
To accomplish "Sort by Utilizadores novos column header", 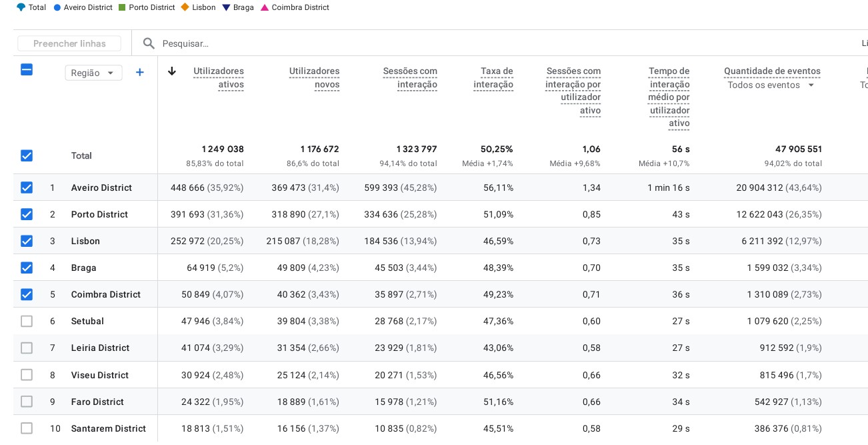I will 314,77.
